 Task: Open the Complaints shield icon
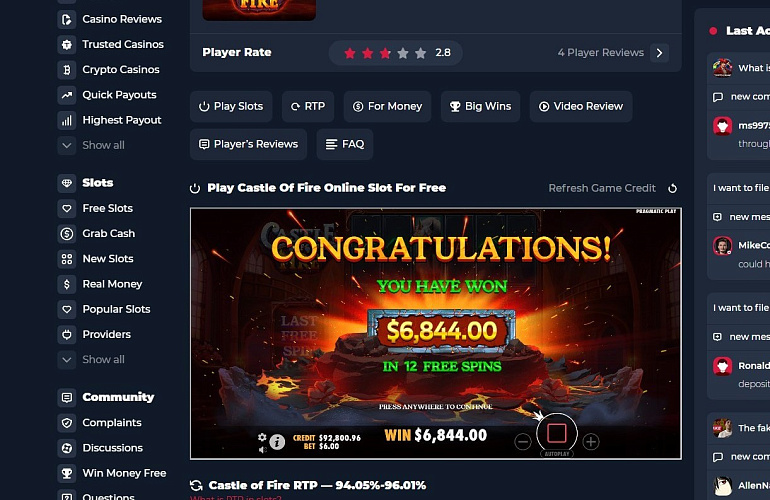coord(67,423)
